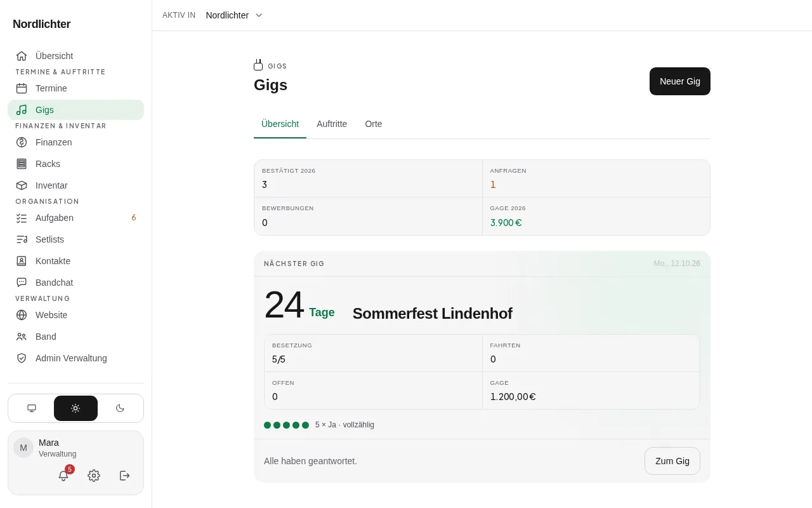
Task: Click the Nordlichter logo title
Action: click(42, 24)
